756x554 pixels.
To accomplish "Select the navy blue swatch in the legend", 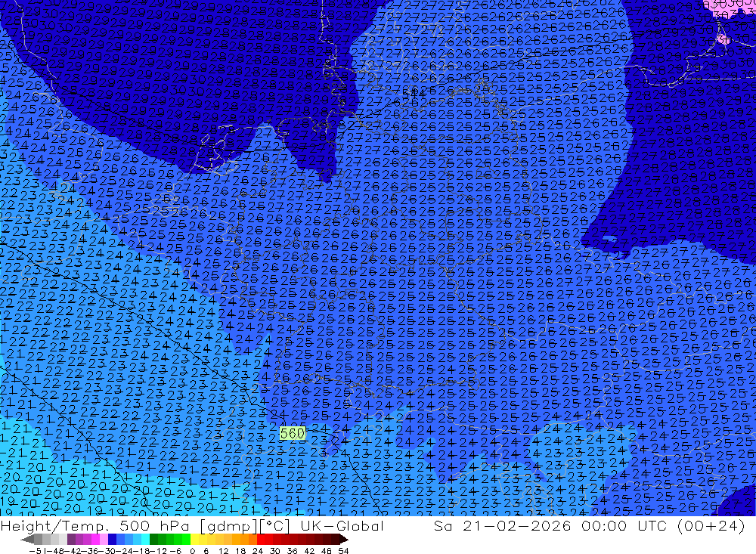I will (112, 539).
